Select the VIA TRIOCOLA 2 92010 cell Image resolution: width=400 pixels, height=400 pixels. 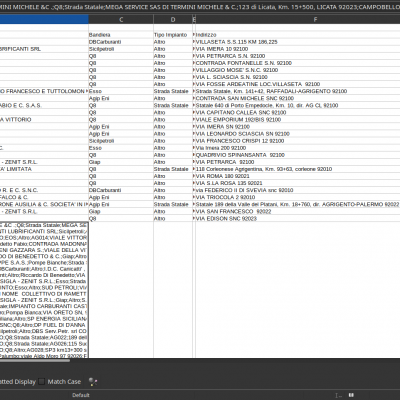point(298,197)
